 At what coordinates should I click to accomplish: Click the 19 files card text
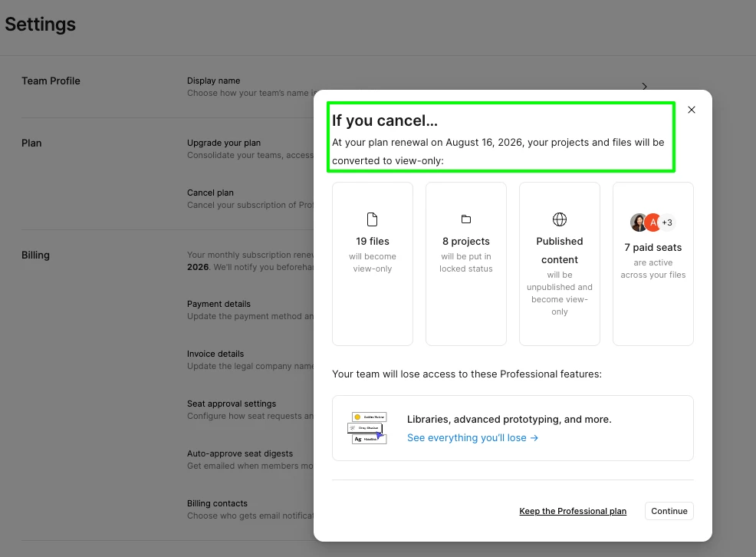(372, 241)
